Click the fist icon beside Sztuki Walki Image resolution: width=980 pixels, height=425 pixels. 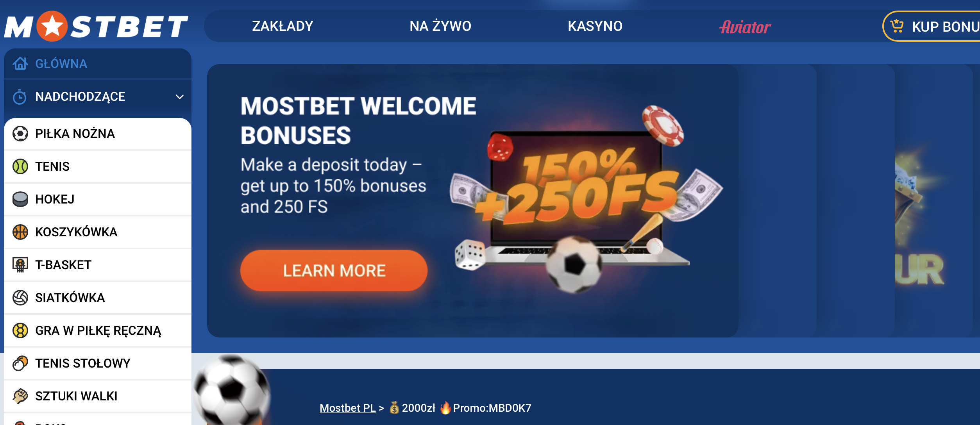[20, 396]
